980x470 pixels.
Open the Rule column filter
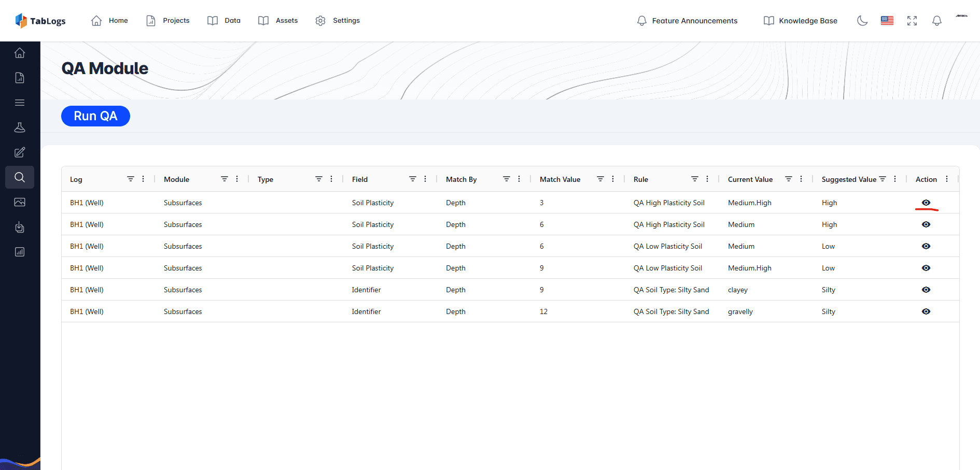pos(696,178)
